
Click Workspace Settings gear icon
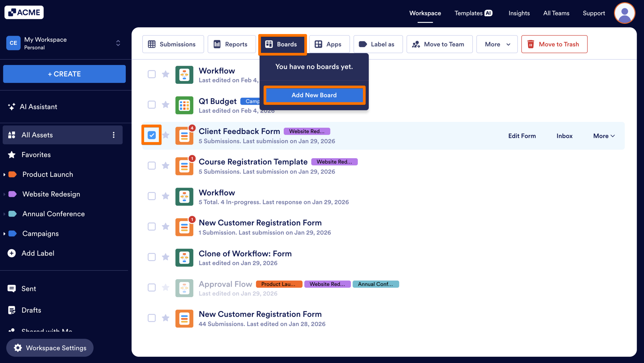(18, 348)
